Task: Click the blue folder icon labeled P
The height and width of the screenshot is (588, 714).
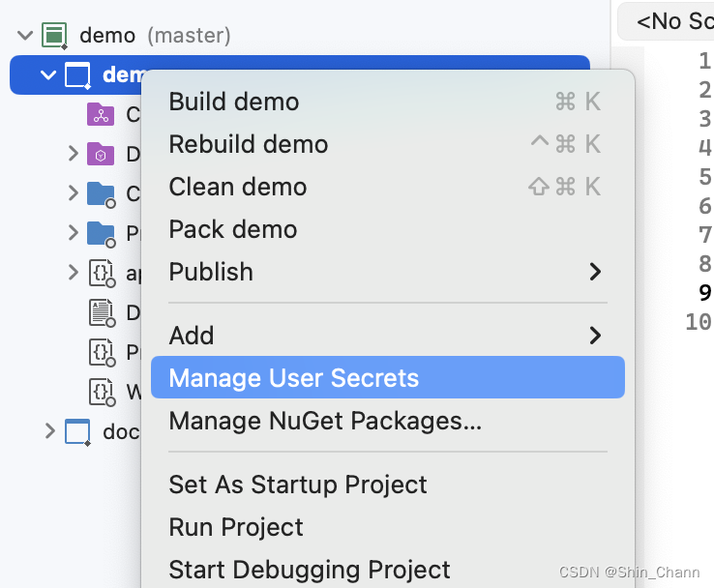Action: tap(100, 233)
